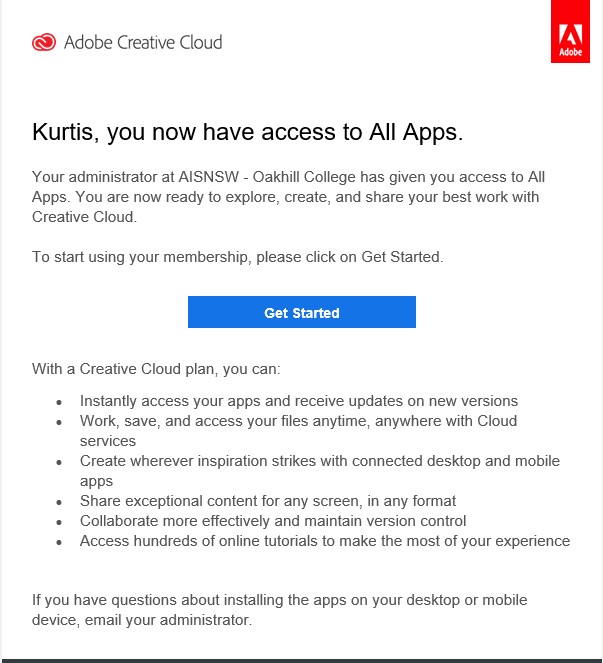This screenshot has width=603, height=663.
Task: Click the "With a Creative Cloud plan" line
Action: click(156, 369)
